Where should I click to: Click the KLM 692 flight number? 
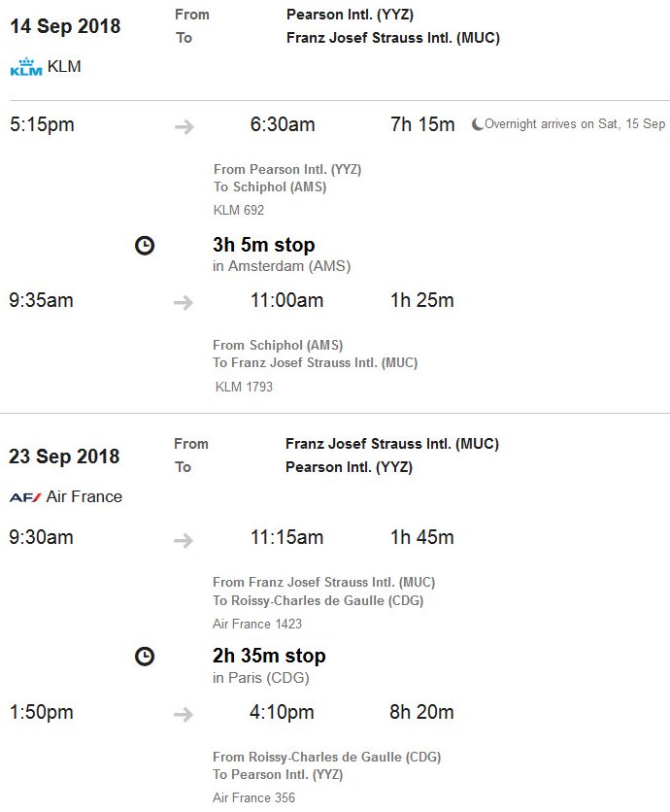tap(239, 210)
